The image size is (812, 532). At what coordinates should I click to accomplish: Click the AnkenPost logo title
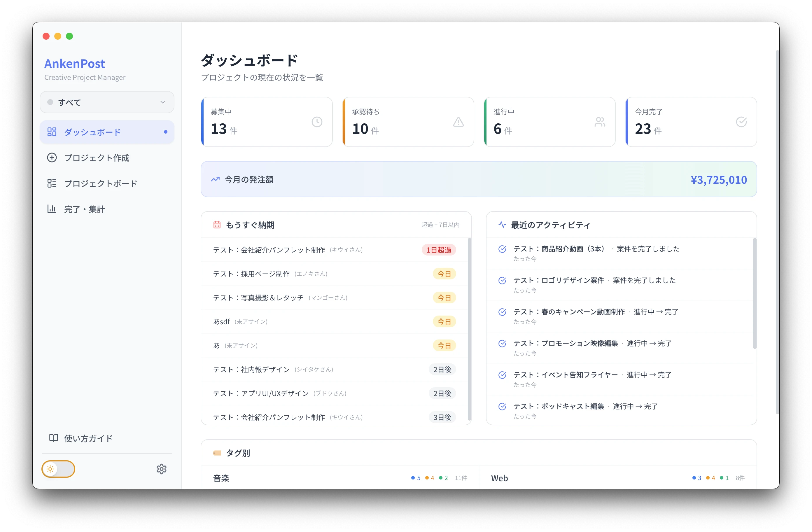[74, 64]
